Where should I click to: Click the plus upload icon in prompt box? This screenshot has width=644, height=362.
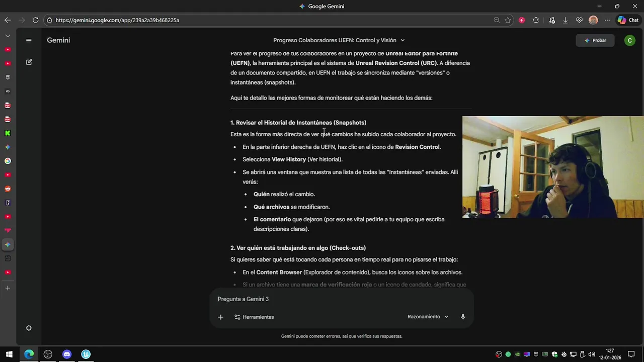click(220, 317)
